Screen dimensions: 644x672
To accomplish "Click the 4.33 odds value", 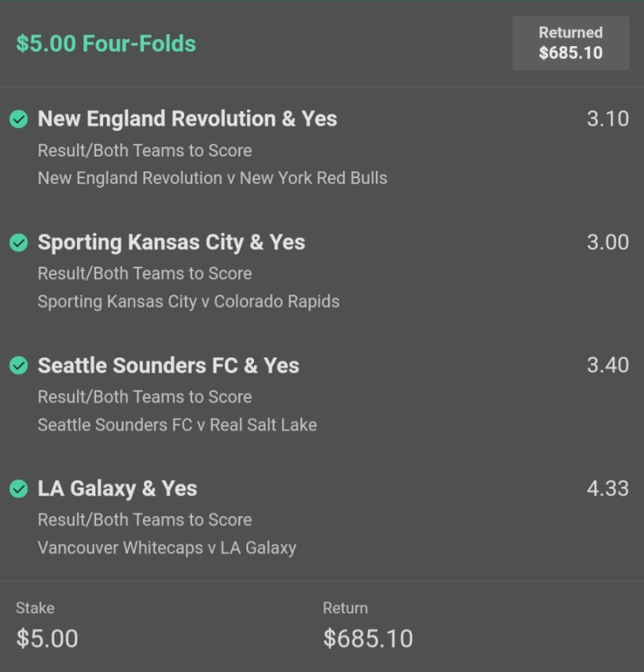I will click(607, 489).
